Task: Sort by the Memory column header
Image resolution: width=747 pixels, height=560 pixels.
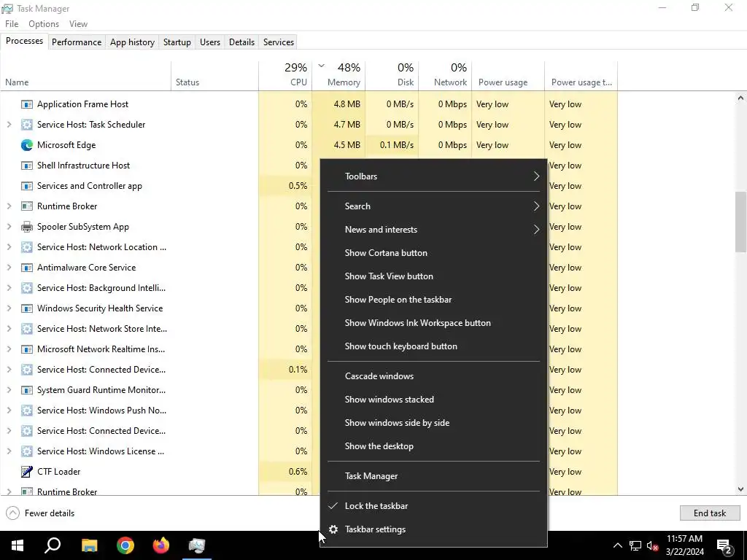Action: [x=338, y=76]
